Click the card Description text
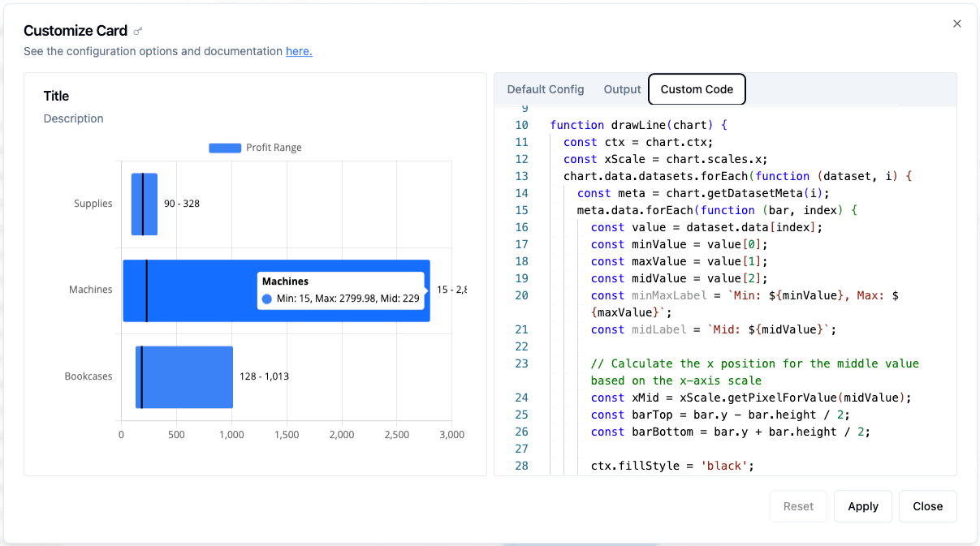 (73, 118)
